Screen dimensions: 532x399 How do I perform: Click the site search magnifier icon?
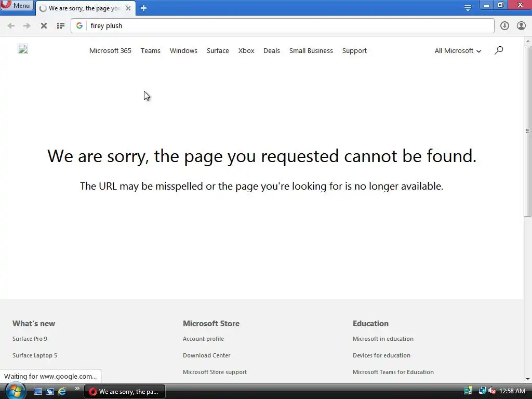point(498,50)
